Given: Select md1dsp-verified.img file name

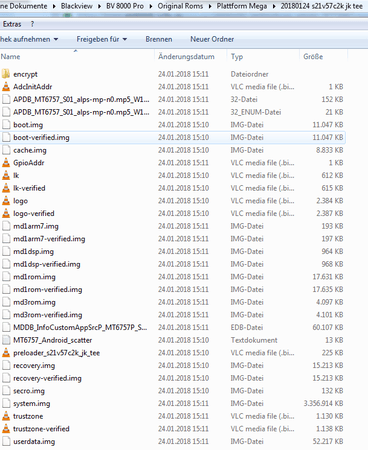Looking at the screenshot, I should pos(47,264).
